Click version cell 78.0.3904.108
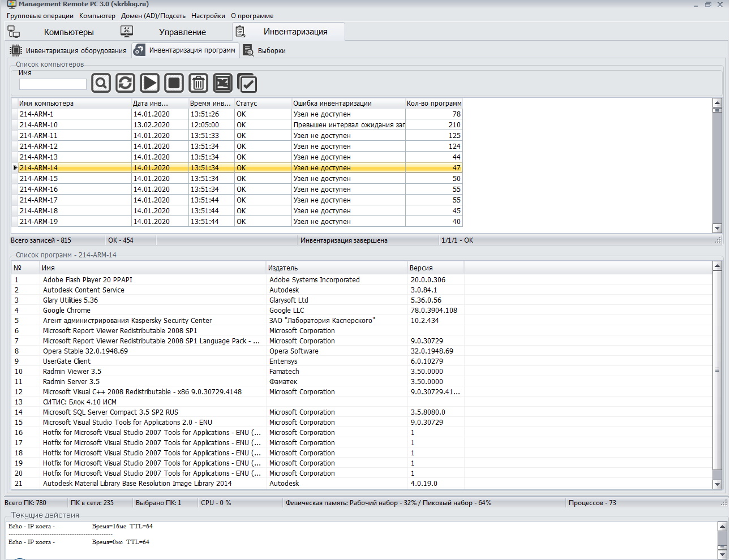The width and height of the screenshot is (730, 560). [436, 311]
